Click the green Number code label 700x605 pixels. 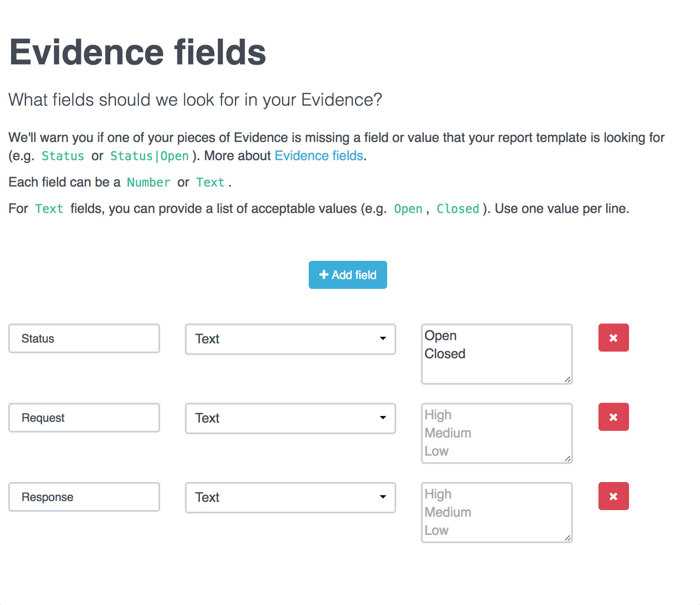[x=149, y=182]
